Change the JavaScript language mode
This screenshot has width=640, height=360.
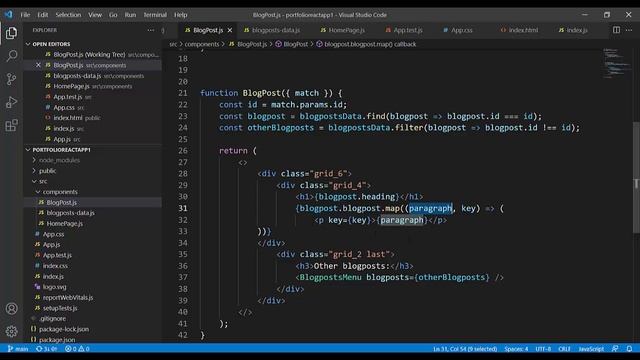(591, 349)
